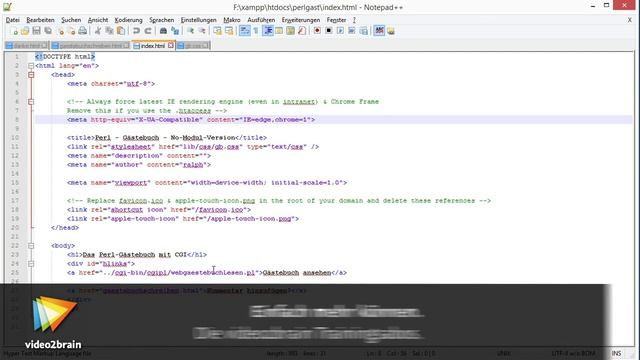Copy selection with toolbar icon
Viewport: 640px width, 360px height.
pyautogui.click(x=109, y=31)
